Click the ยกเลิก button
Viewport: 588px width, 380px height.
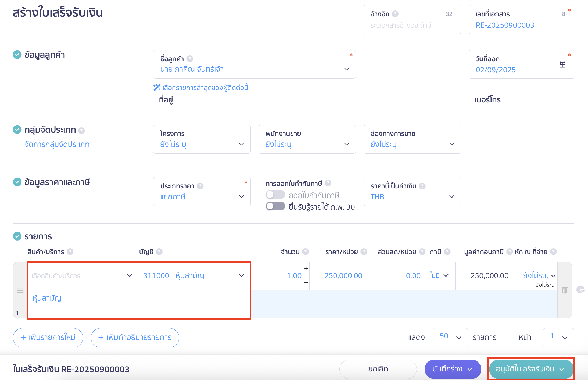378,369
